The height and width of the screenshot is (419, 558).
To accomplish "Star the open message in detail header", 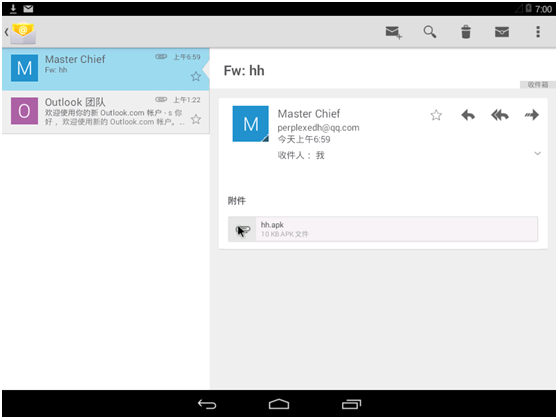I will tap(436, 115).
